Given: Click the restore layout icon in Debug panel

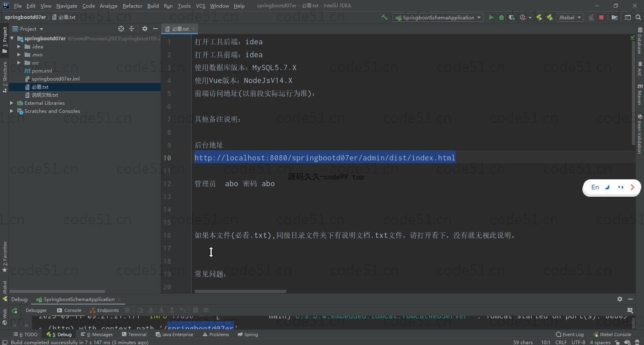Looking at the screenshot, I should tap(630, 310).
